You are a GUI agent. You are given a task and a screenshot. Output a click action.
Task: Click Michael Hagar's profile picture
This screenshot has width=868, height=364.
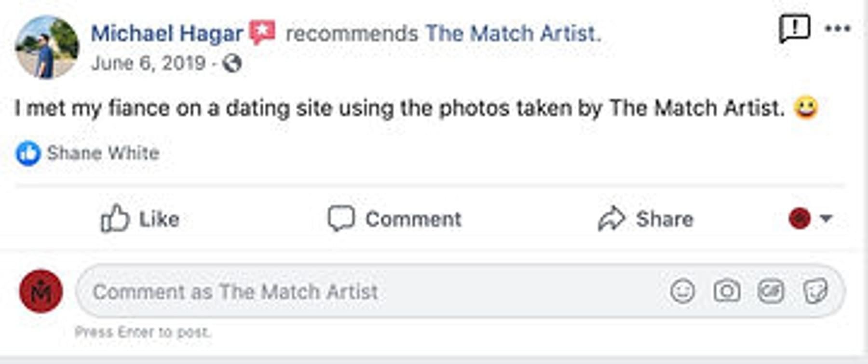pos(47,47)
